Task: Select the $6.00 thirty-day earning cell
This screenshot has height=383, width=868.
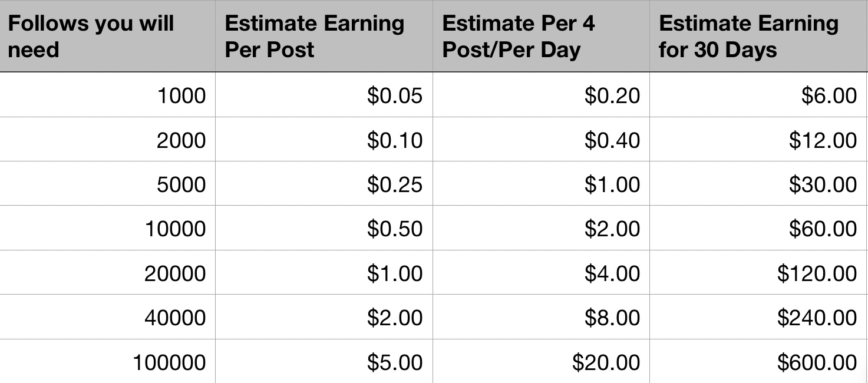Action: (x=758, y=95)
